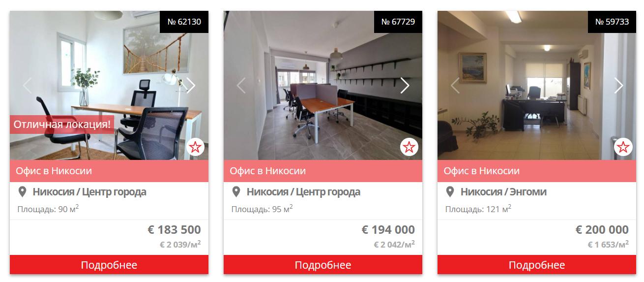Click location pin for first Центр города listing

point(22,191)
